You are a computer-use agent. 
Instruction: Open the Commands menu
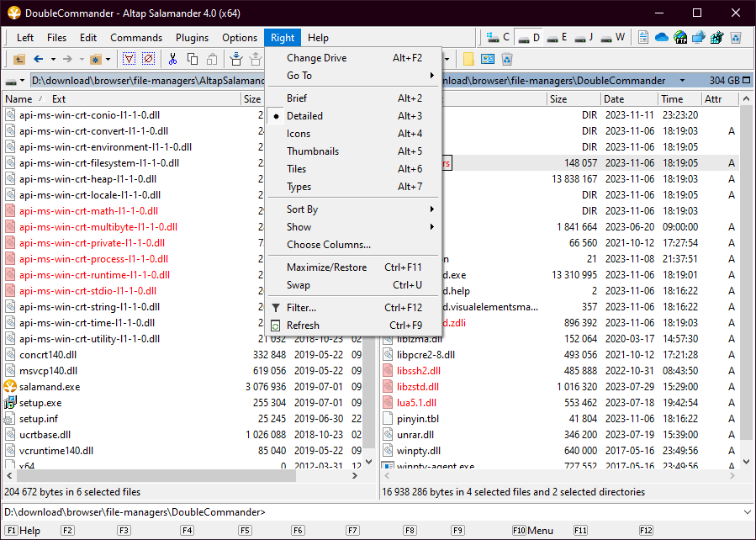click(136, 38)
